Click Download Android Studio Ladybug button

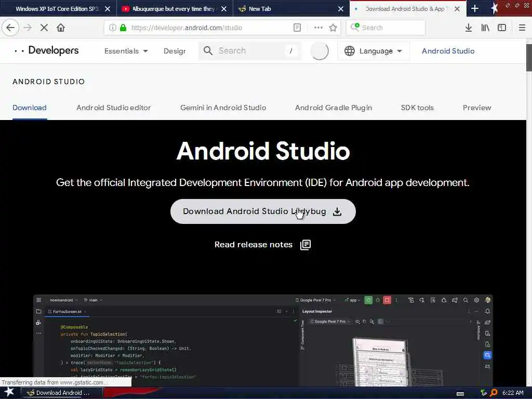tap(263, 211)
